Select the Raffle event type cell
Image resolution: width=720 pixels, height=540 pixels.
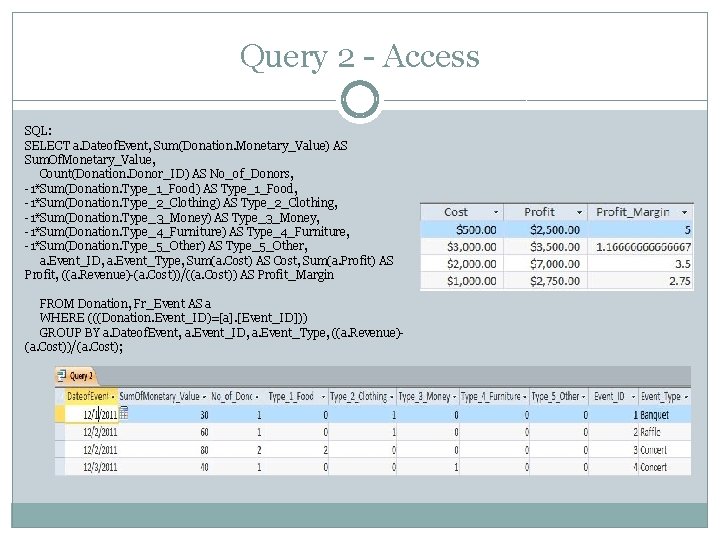click(664, 432)
